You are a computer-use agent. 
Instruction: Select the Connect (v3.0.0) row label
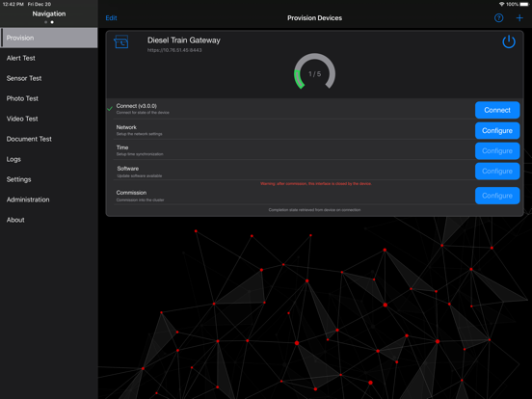(x=137, y=106)
